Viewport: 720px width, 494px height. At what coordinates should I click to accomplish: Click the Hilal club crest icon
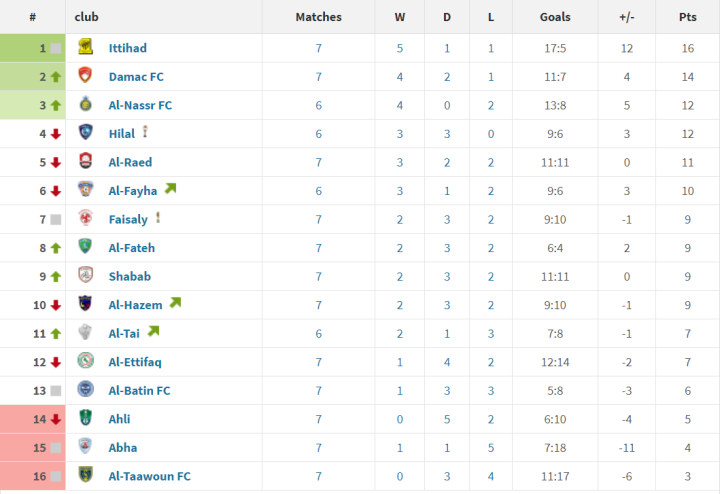(x=85, y=133)
